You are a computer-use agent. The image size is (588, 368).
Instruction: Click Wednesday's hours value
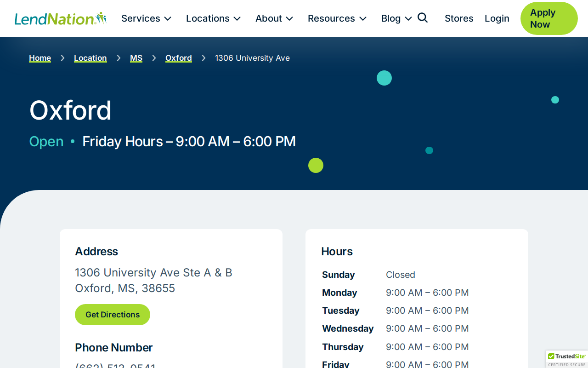[427, 328]
